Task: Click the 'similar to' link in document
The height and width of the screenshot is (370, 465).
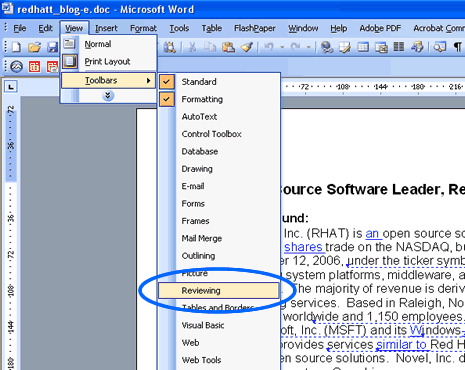Action: tap(401, 344)
